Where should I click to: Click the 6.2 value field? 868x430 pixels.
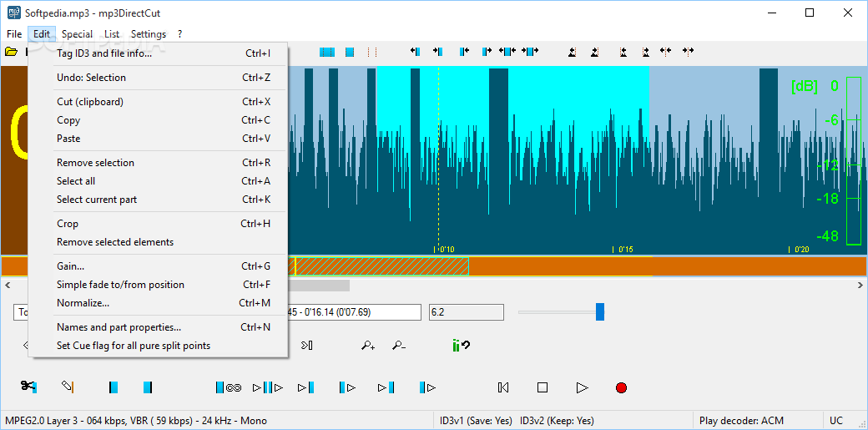[x=467, y=312]
